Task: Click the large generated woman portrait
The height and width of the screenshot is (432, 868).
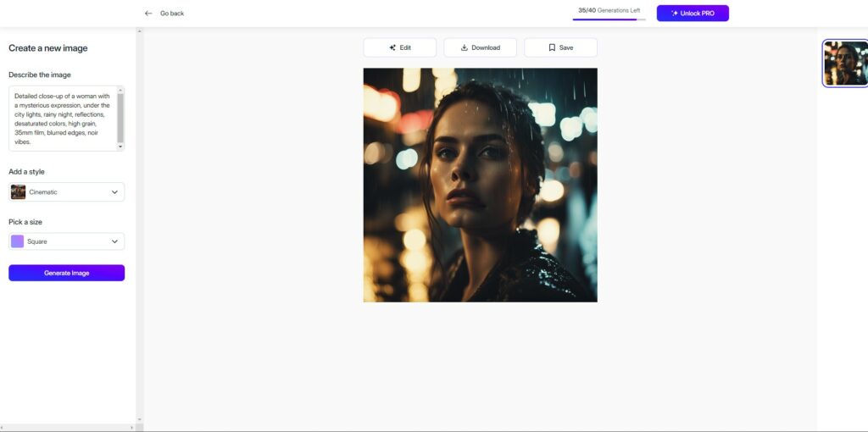Action: pyautogui.click(x=480, y=185)
